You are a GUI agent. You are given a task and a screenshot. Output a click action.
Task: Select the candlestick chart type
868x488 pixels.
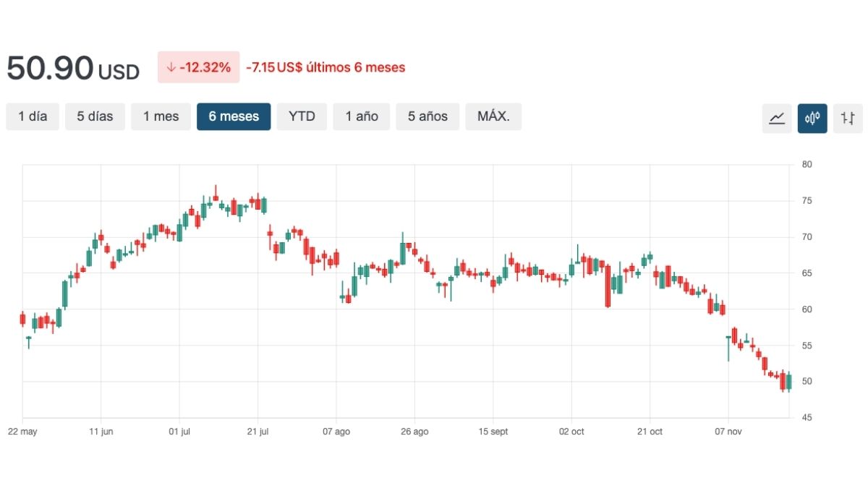point(812,118)
